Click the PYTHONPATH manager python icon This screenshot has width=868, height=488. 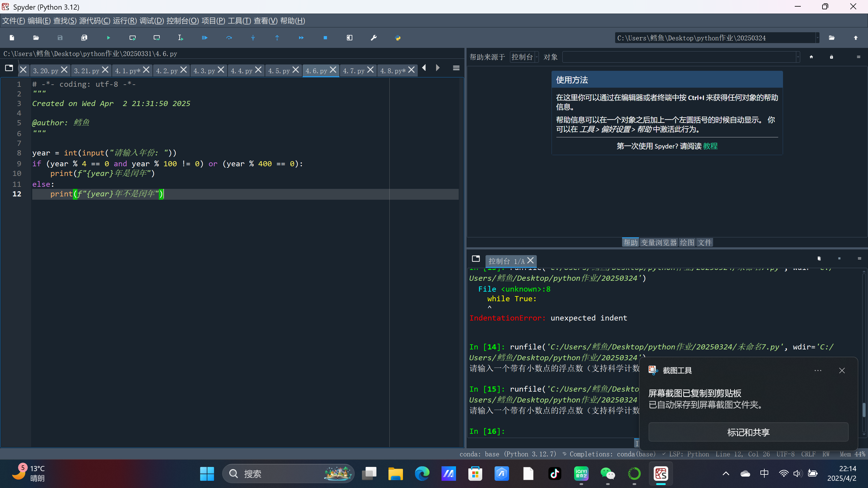coord(398,38)
